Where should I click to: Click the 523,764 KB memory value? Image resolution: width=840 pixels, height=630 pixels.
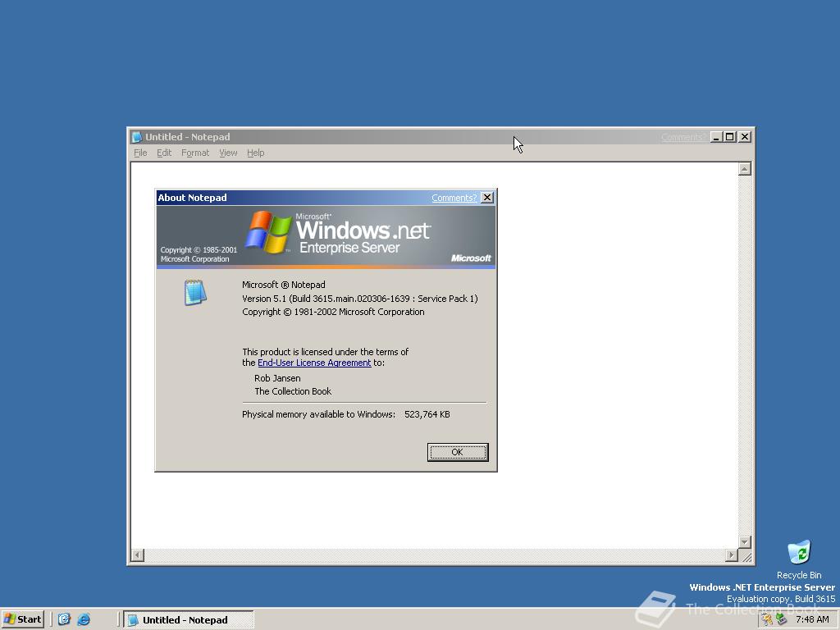click(x=427, y=414)
